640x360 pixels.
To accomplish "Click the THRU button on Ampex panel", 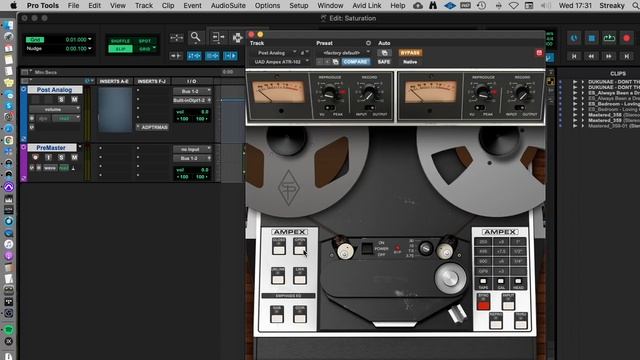I will coord(521,321).
